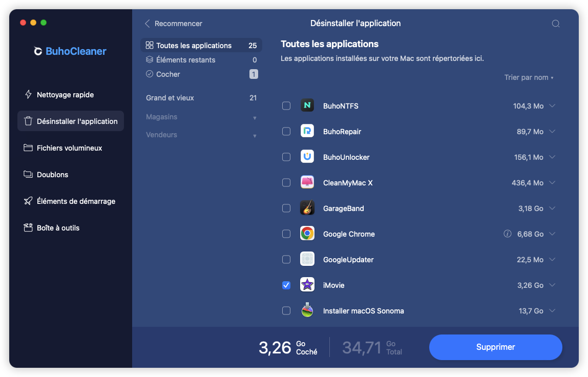
Task: Click the BuhoCleaner logo
Action: click(70, 51)
